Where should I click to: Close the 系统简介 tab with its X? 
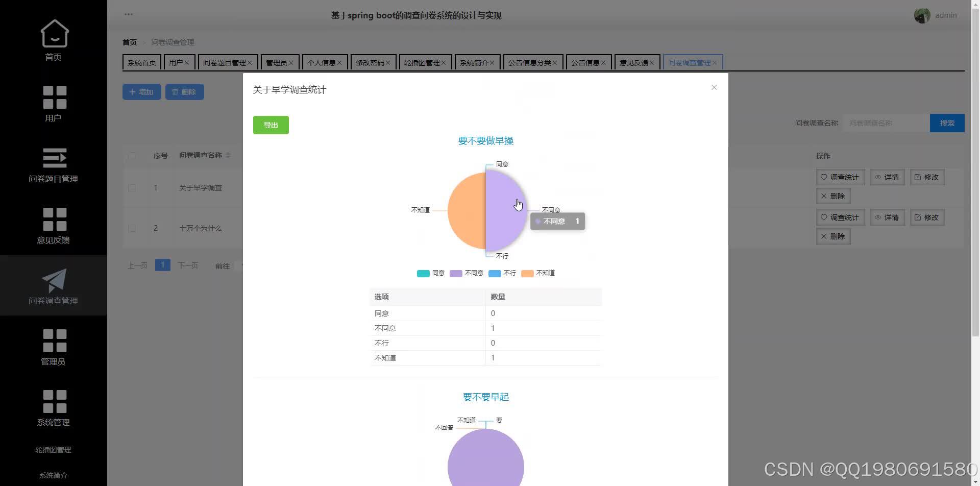point(492,63)
